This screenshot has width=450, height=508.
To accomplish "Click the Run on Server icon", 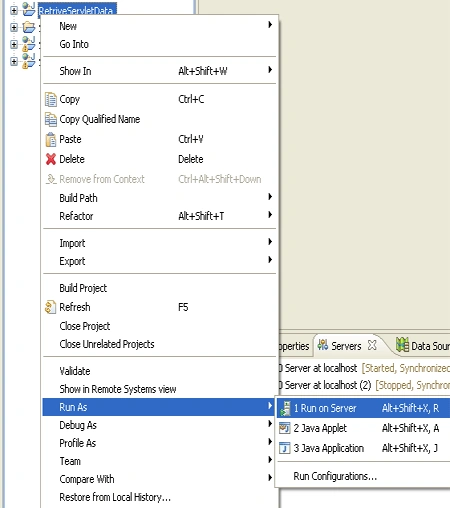I will click(285, 408).
